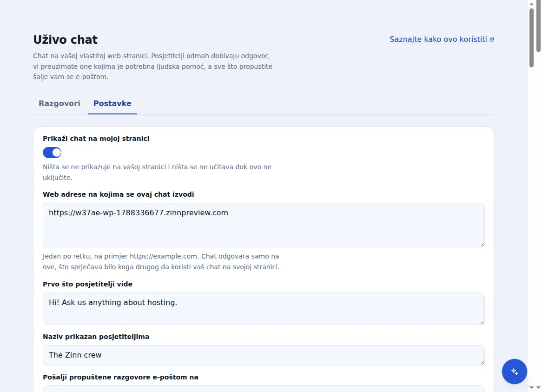The height and width of the screenshot is (392, 542).
Task: Click the resize handle of The Zinn crew field
Action: click(x=482, y=363)
